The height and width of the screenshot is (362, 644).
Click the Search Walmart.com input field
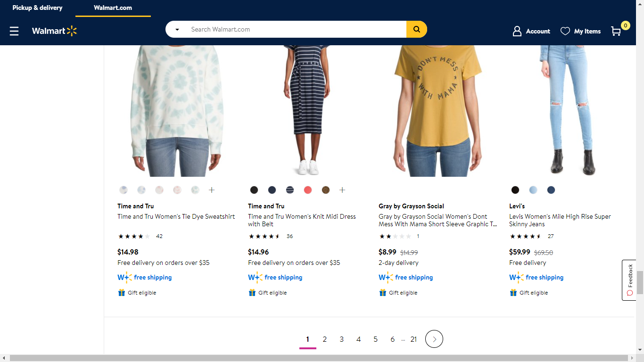[x=296, y=29]
